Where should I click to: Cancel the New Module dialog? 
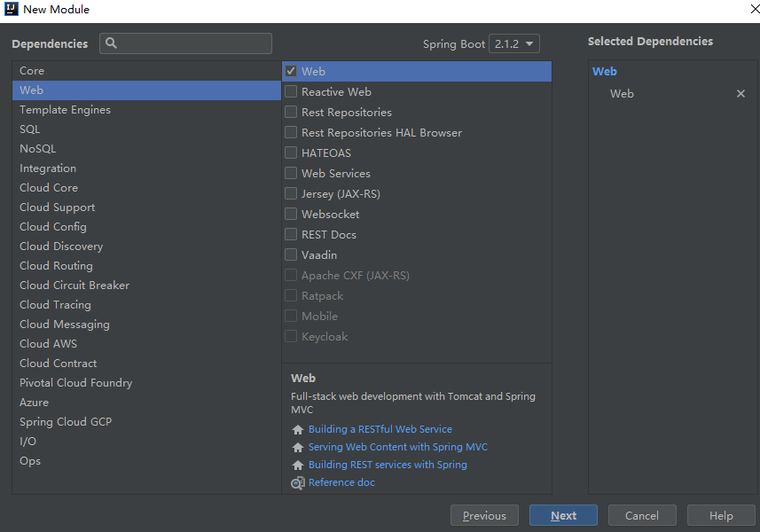(642, 515)
